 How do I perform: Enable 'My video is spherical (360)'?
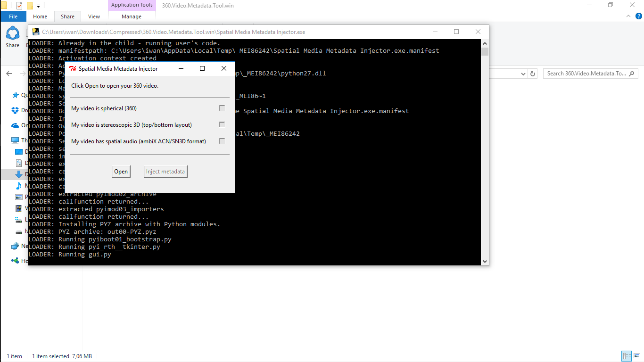click(222, 108)
